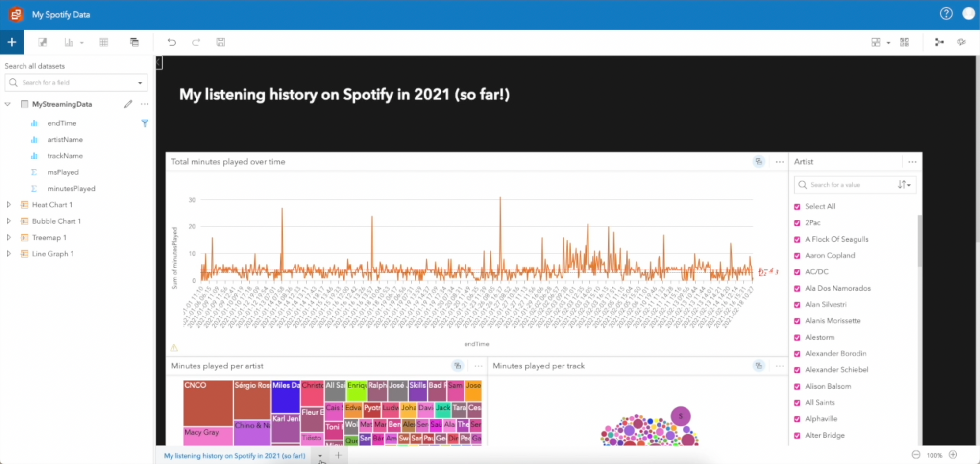Image resolution: width=980 pixels, height=464 pixels.
Task: Uncheck Ala Dos Namorados
Action: (x=797, y=288)
